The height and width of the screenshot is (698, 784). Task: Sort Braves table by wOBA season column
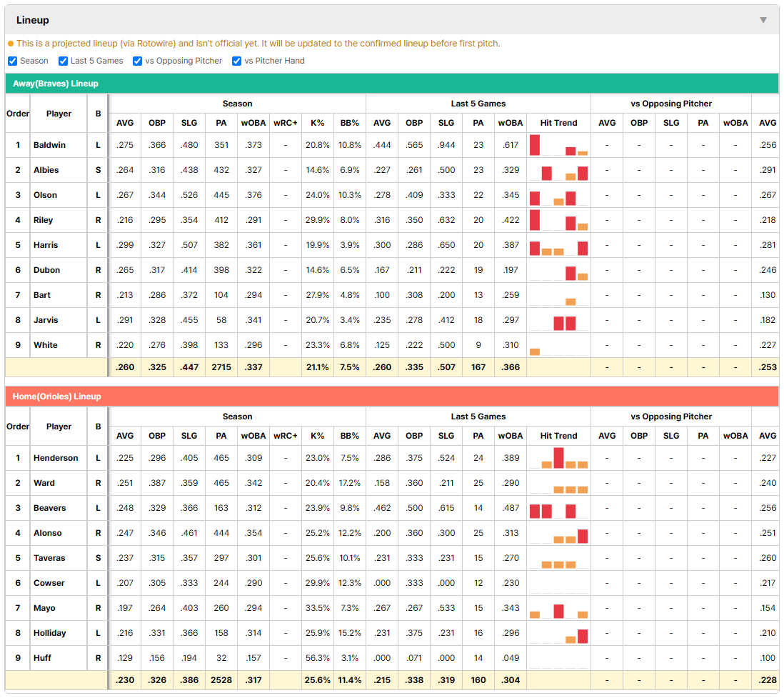pos(253,123)
